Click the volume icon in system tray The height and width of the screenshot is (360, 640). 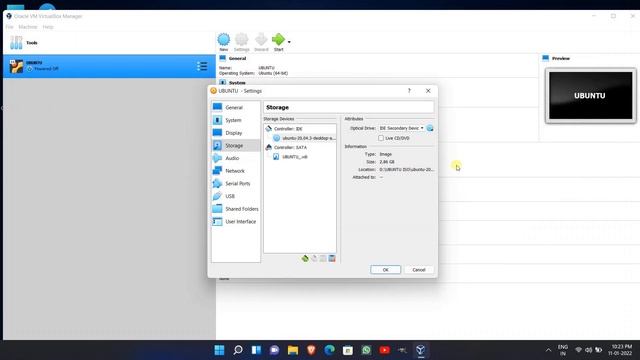coord(588,350)
